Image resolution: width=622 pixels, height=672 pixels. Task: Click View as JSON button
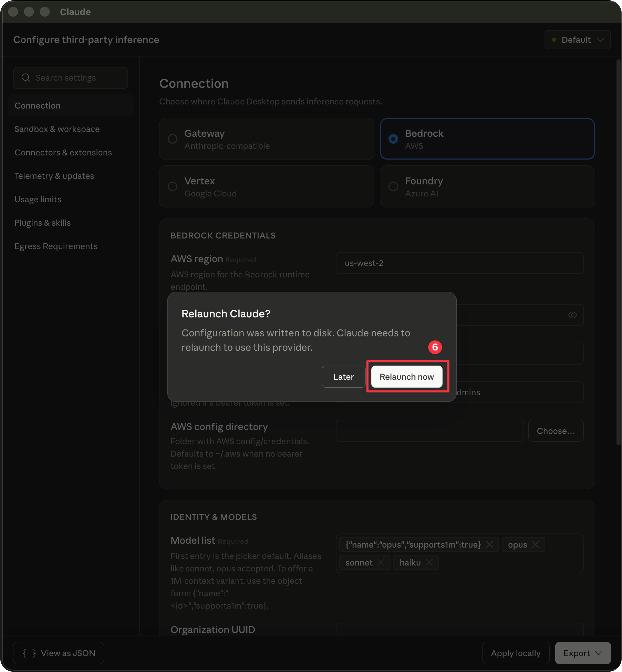pyautogui.click(x=59, y=653)
